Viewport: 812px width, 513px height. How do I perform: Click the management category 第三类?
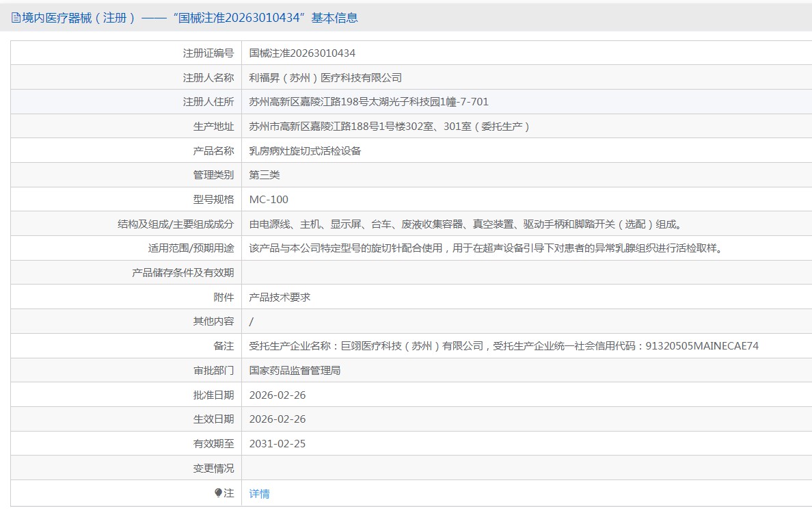[265, 175]
